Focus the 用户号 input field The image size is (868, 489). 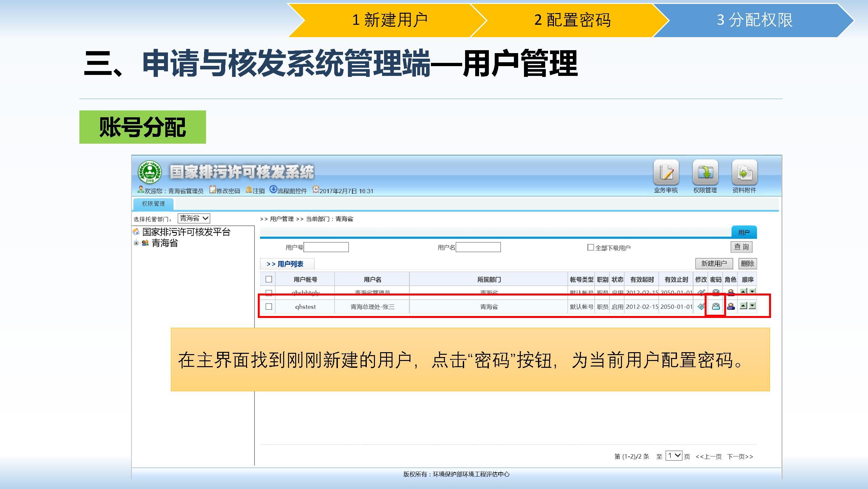pyautogui.click(x=326, y=247)
